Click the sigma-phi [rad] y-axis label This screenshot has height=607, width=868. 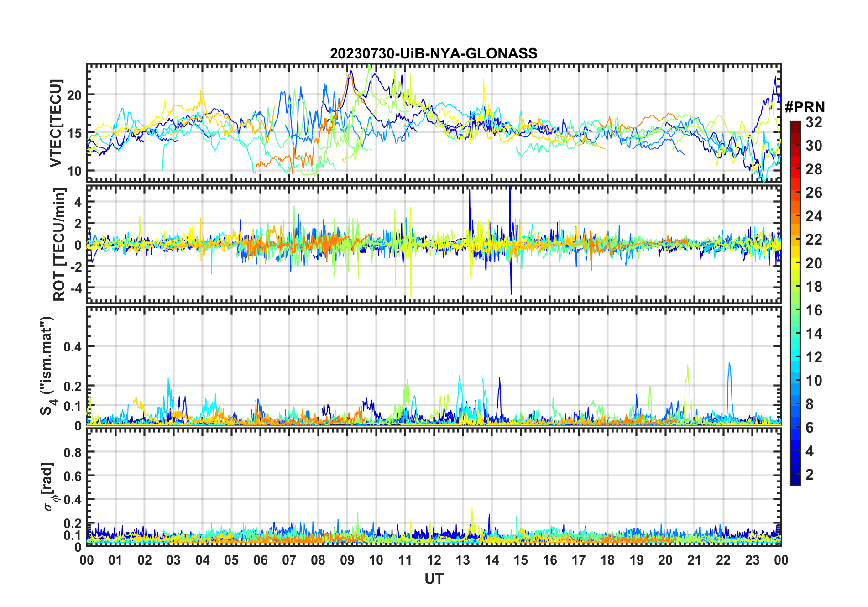49,487
